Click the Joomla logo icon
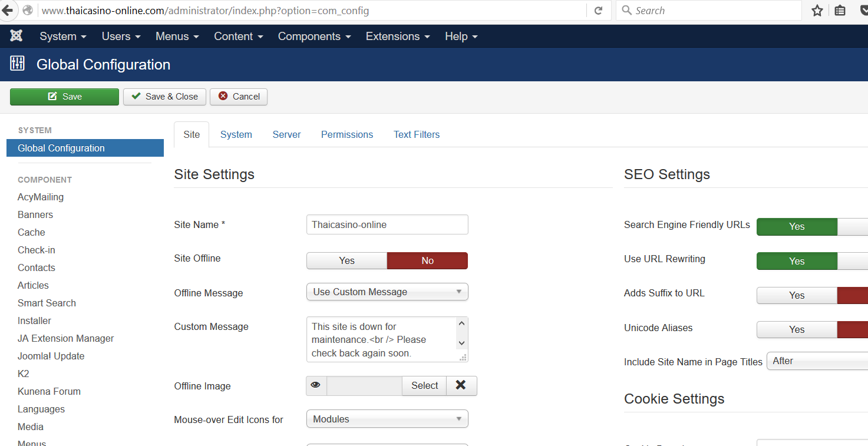 [x=16, y=36]
